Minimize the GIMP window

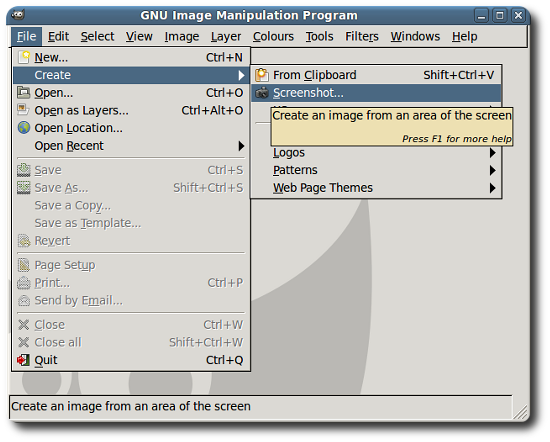click(x=481, y=15)
